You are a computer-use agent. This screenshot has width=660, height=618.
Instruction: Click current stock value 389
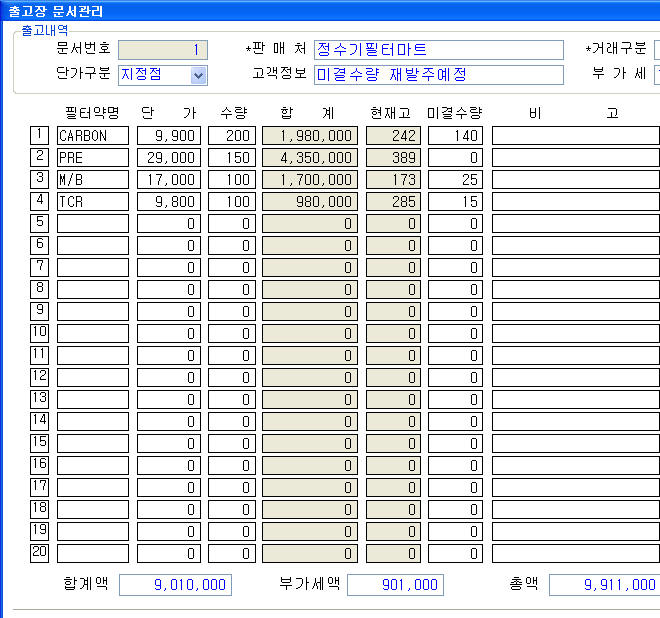tap(393, 157)
